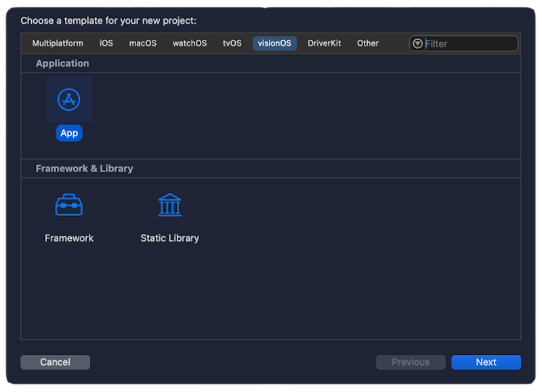Select the visionOS tab

point(274,43)
